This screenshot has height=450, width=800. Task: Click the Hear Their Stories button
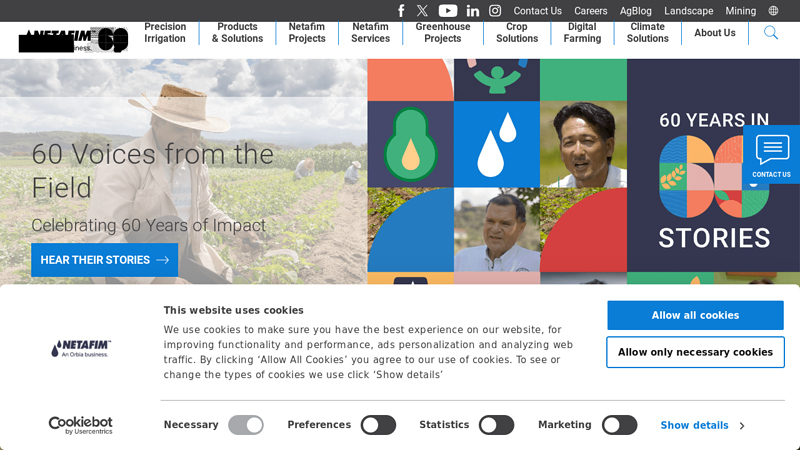[x=105, y=260]
